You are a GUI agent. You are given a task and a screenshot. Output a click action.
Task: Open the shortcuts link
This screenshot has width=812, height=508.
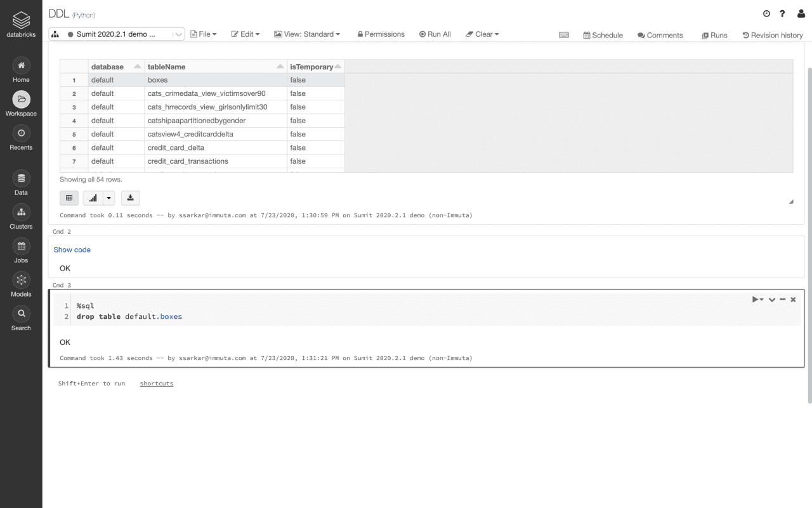coord(157,384)
